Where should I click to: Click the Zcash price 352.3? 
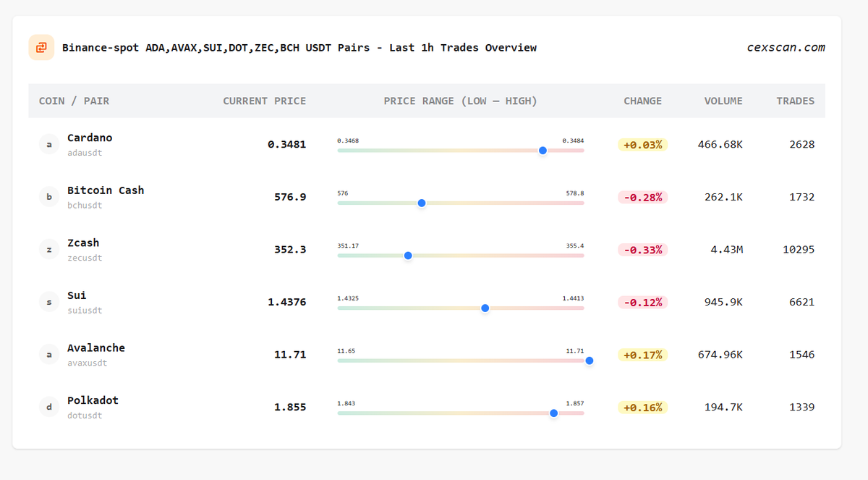tap(290, 250)
